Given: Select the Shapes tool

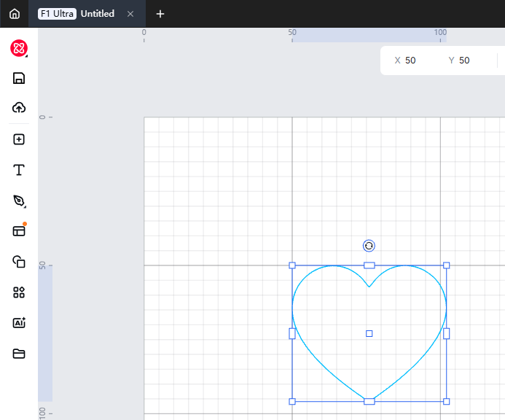Looking at the screenshot, I should (x=19, y=262).
